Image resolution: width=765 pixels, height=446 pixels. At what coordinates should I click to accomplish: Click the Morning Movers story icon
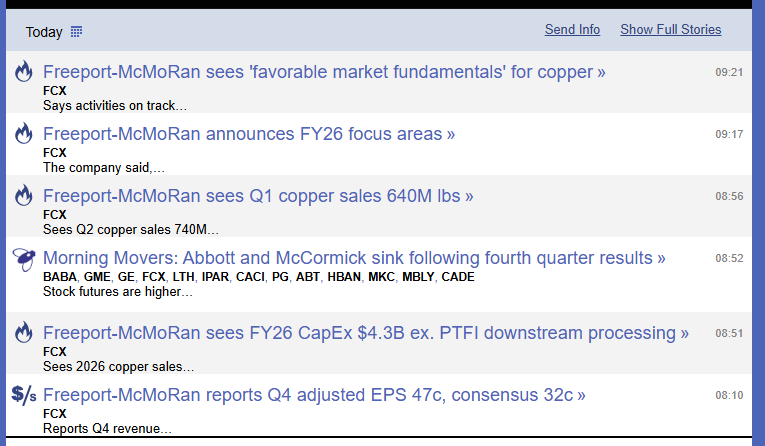[x=24, y=259]
